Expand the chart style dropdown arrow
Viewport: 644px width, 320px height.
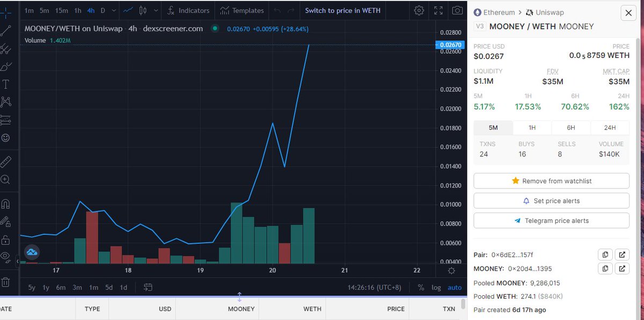point(156,10)
